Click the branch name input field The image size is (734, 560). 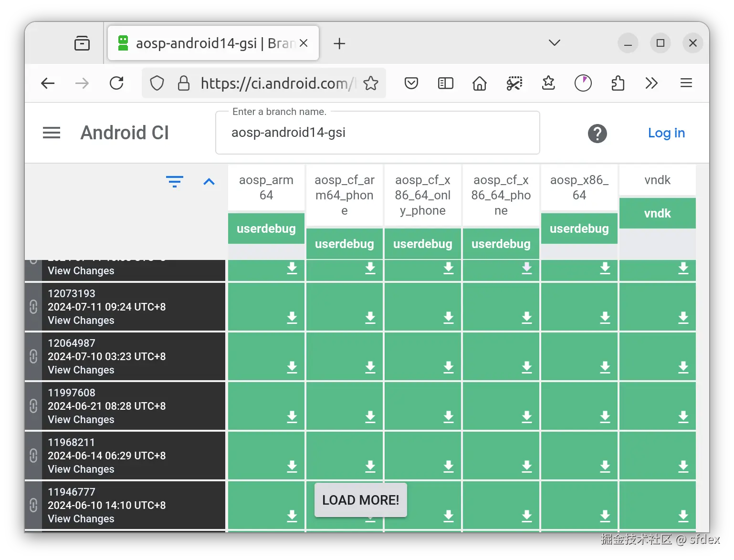pos(377,133)
